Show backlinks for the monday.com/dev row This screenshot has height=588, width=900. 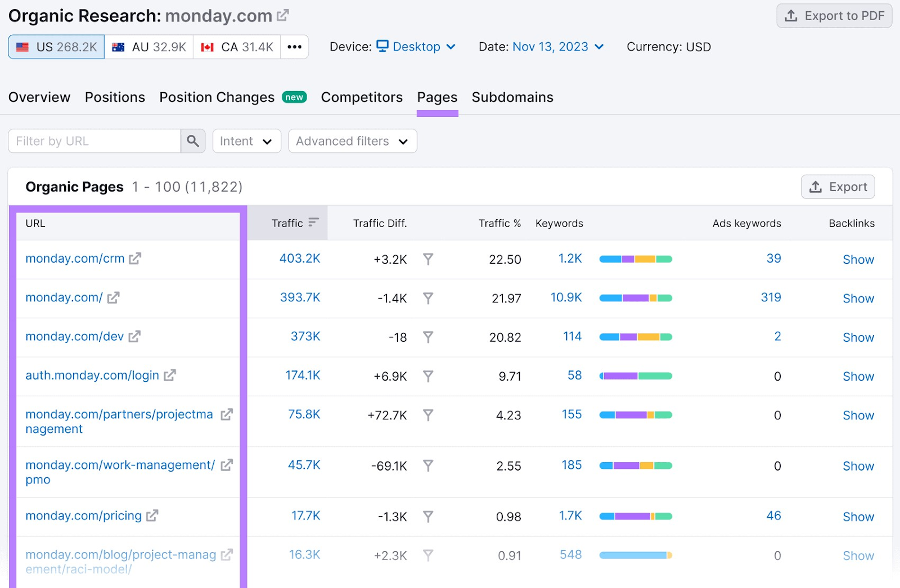858,337
